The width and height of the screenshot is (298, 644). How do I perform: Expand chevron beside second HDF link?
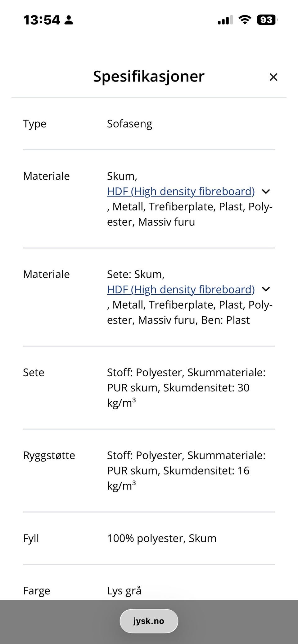266,289
